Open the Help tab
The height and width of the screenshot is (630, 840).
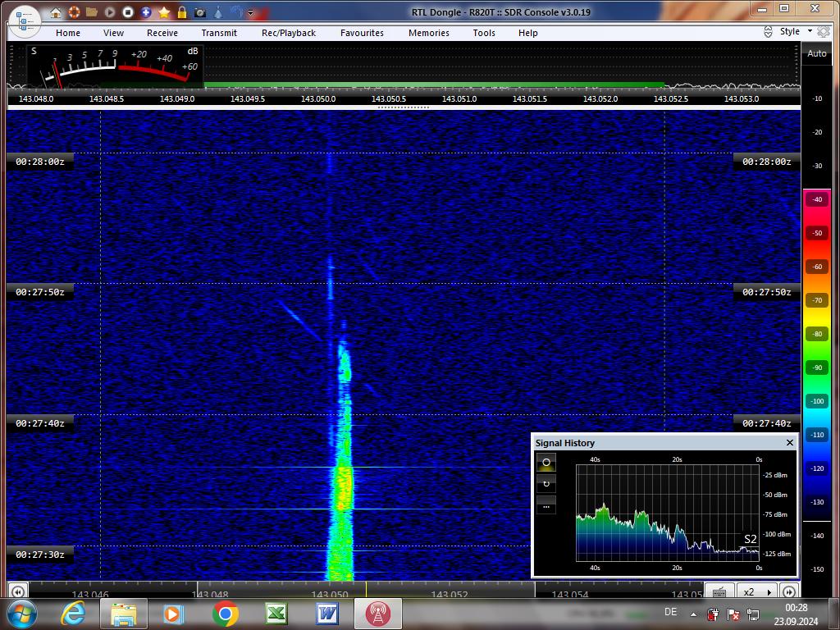click(x=528, y=33)
